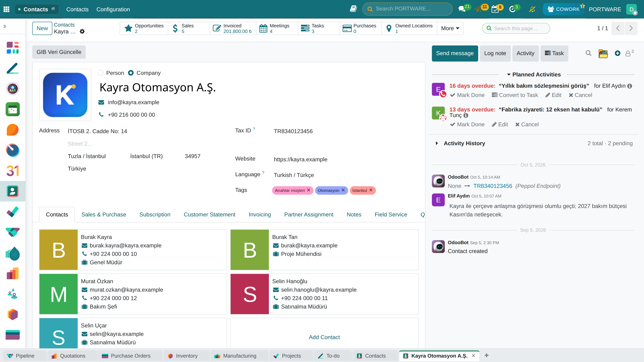Switch to Purchase Orders bottom tab
Image resolution: width=644 pixels, height=362 pixels.
pyautogui.click(x=130, y=356)
